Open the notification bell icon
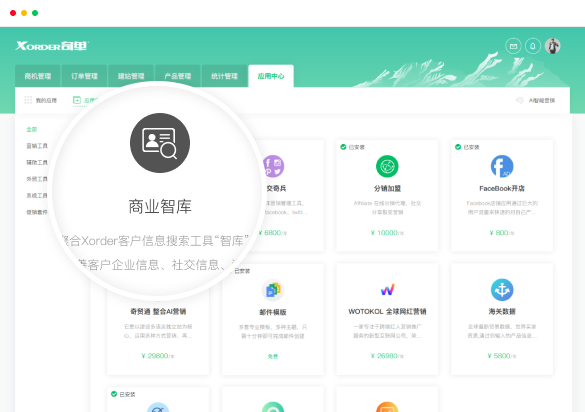Viewport: 585px width, 412px height. tap(533, 46)
